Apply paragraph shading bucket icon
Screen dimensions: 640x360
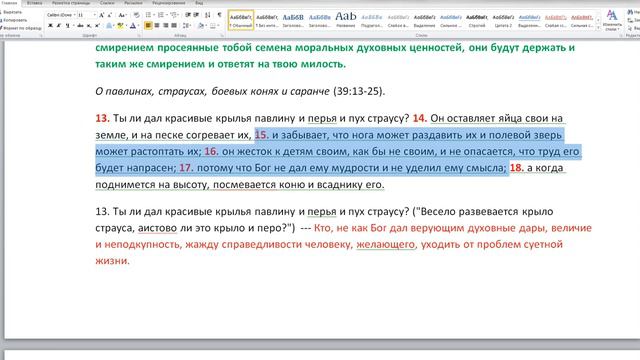(200, 26)
